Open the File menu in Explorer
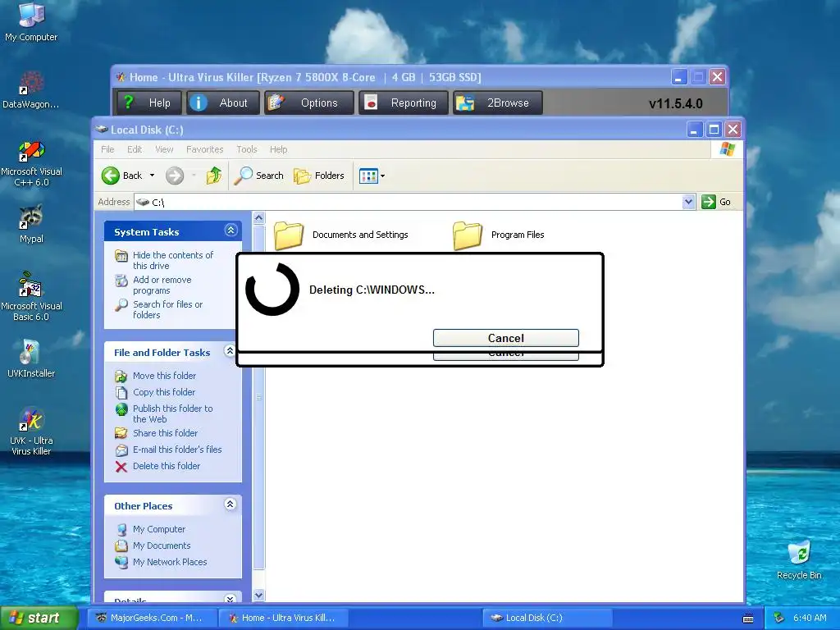 107,149
